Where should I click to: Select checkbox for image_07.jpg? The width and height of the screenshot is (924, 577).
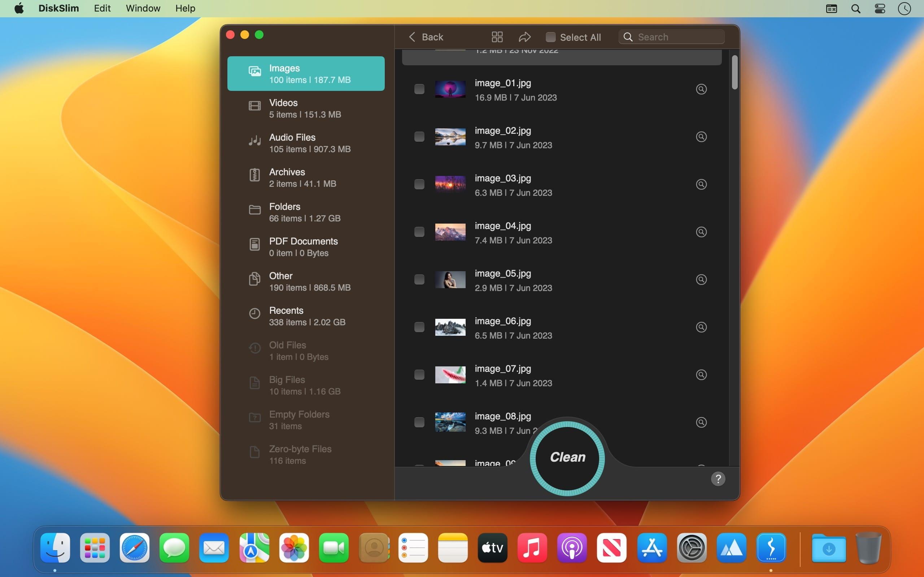pos(419,375)
